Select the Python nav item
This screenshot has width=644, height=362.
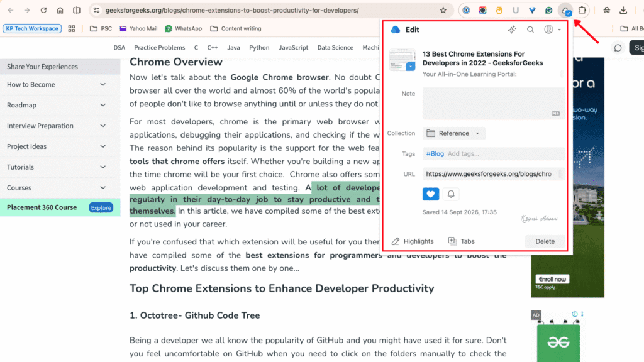point(259,48)
